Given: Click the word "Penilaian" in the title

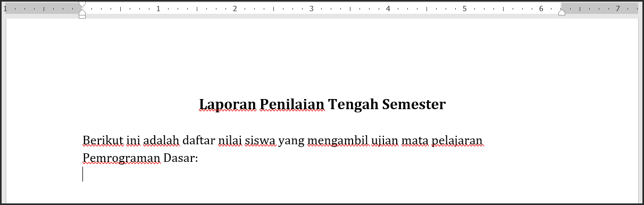Looking at the screenshot, I should 292,104.
